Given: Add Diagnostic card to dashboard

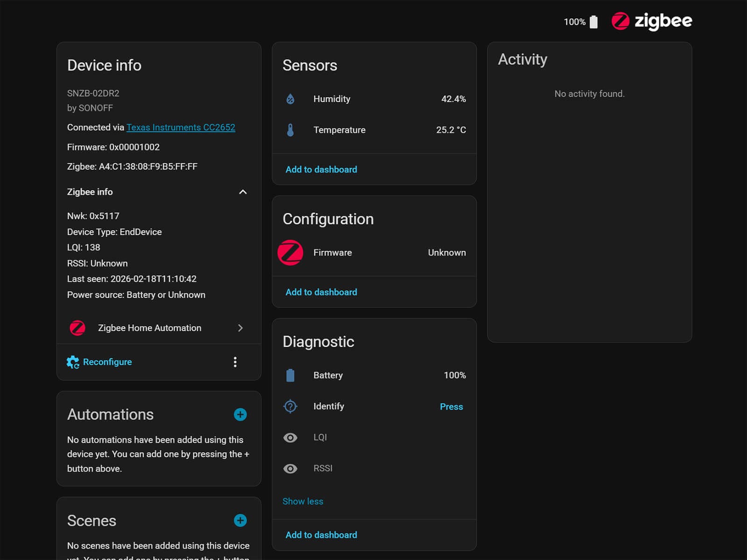Looking at the screenshot, I should point(321,535).
